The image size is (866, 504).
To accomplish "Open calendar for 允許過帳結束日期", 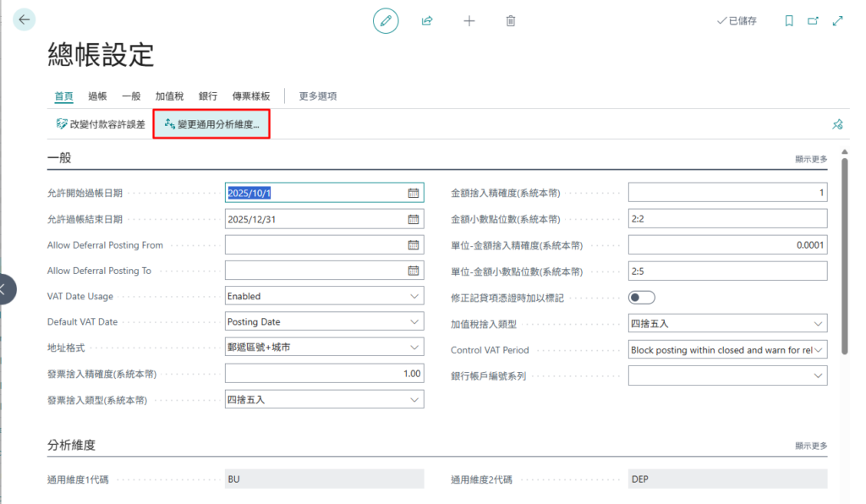I will point(413,219).
